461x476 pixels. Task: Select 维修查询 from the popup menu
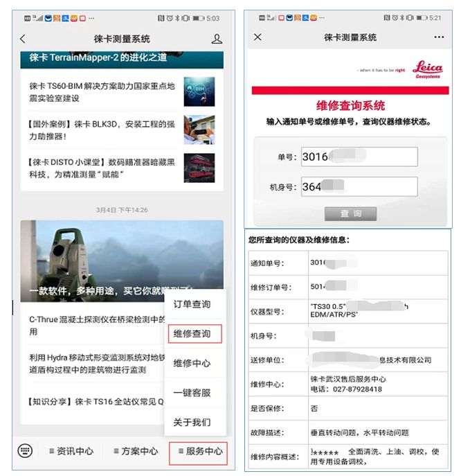coord(195,334)
